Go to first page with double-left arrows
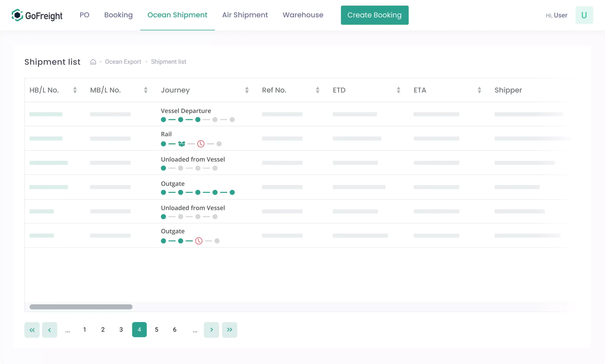The height and width of the screenshot is (364, 605). (x=32, y=330)
